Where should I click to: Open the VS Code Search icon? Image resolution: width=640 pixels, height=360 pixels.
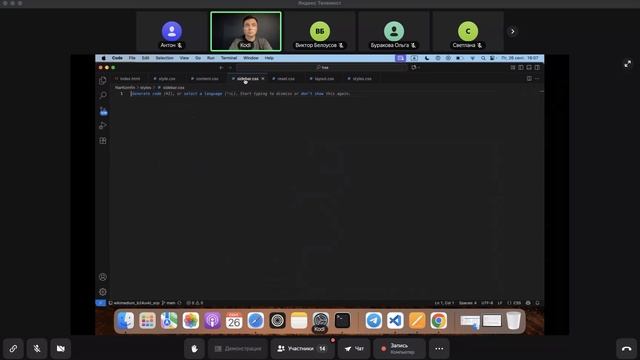(103, 95)
